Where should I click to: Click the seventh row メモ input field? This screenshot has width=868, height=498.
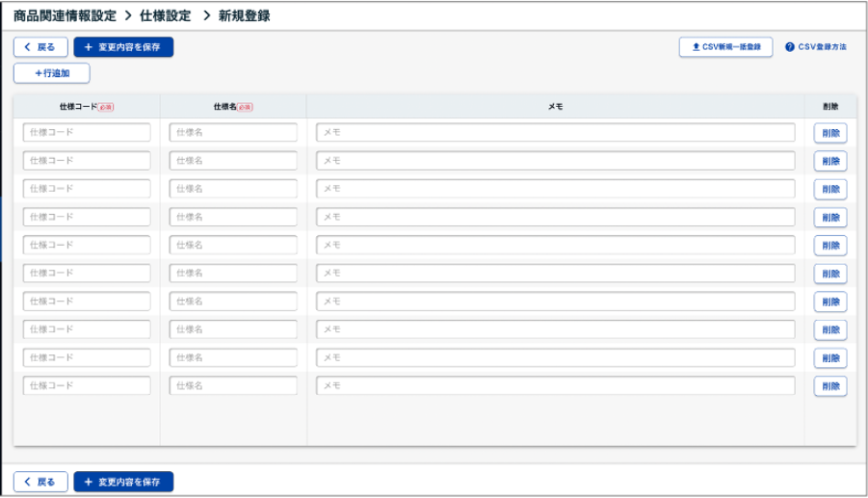[x=555, y=301]
